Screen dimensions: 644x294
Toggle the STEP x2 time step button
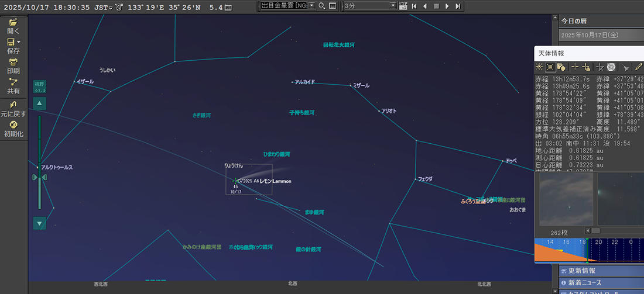pyautogui.click(x=403, y=6)
